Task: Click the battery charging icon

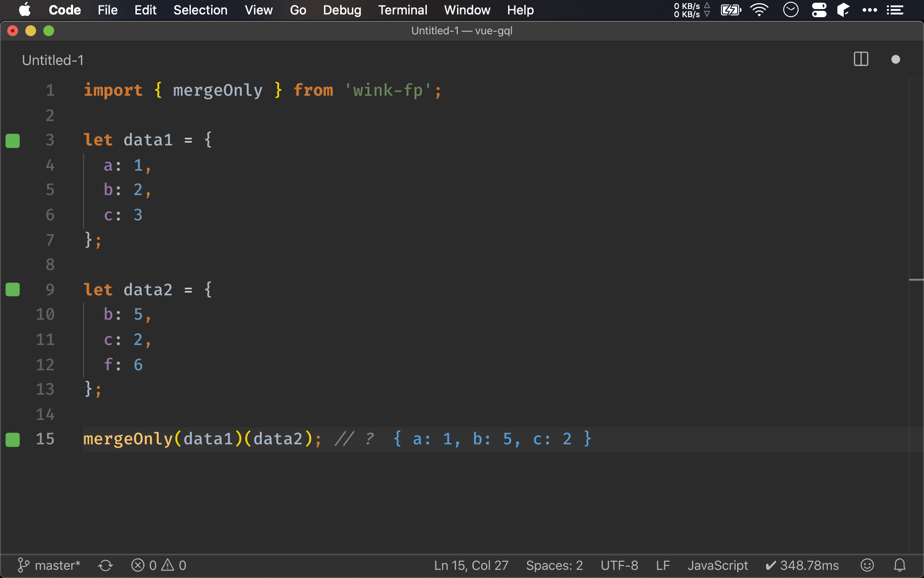Action: coord(730,10)
